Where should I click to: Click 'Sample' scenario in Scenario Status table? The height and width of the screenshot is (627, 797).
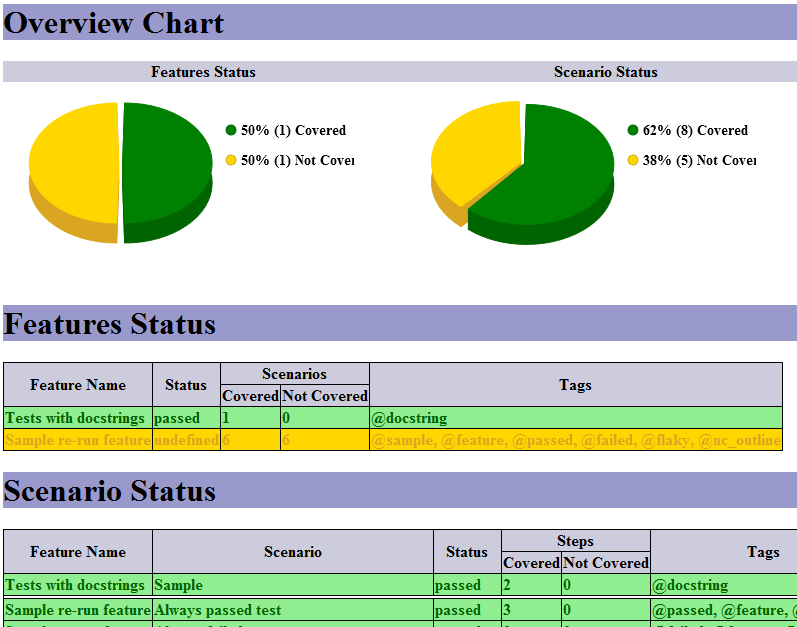point(178,585)
